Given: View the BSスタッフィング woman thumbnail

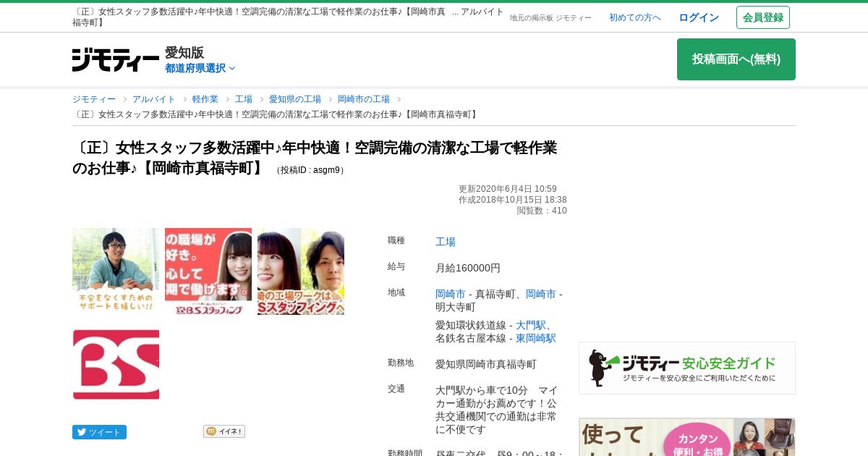Looking at the screenshot, I should pyautogui.click(x=208, y=271).
